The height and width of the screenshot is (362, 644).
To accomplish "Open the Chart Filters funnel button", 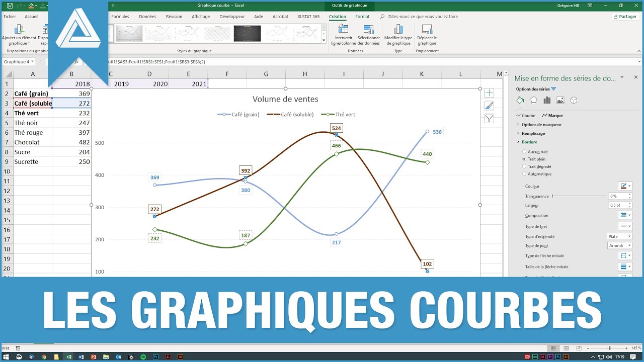I will 489,119.
